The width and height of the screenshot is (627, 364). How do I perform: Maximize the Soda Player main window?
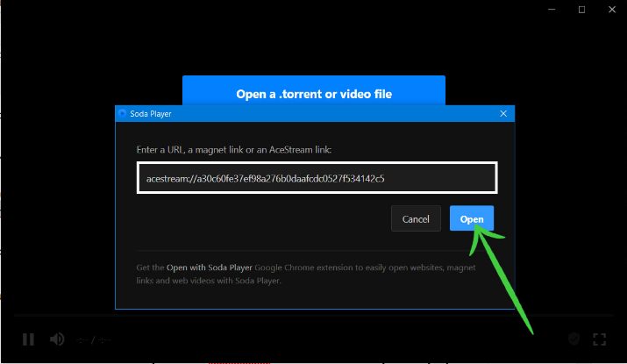pyautogui.click(x=581, y=9)
